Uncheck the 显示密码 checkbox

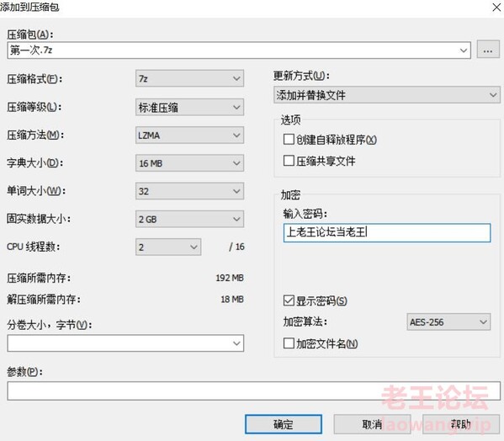click(x=289, y=300)
